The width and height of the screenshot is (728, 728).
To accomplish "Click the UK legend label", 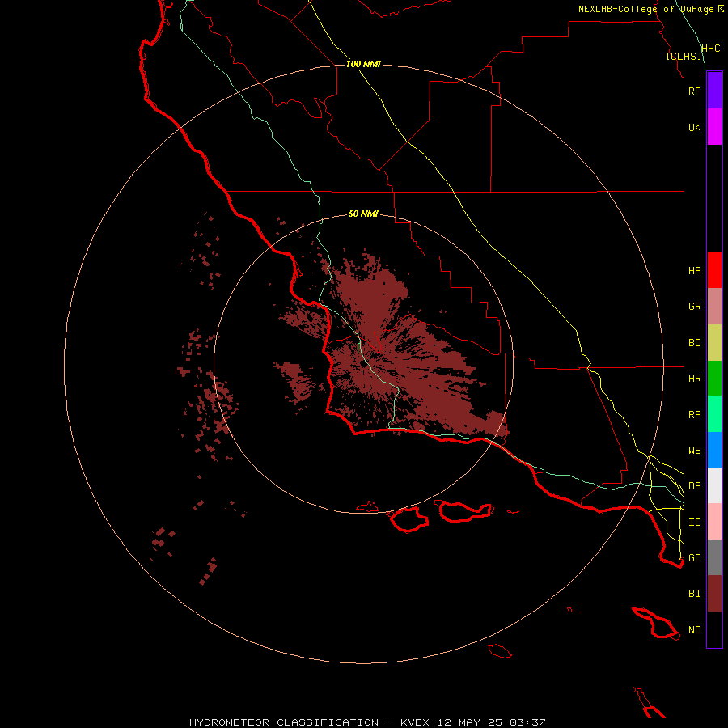I will [x=694, y=127].
